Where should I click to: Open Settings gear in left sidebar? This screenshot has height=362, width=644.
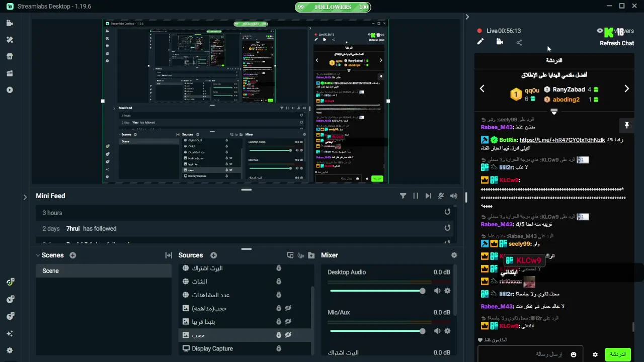tap(10, 350)
